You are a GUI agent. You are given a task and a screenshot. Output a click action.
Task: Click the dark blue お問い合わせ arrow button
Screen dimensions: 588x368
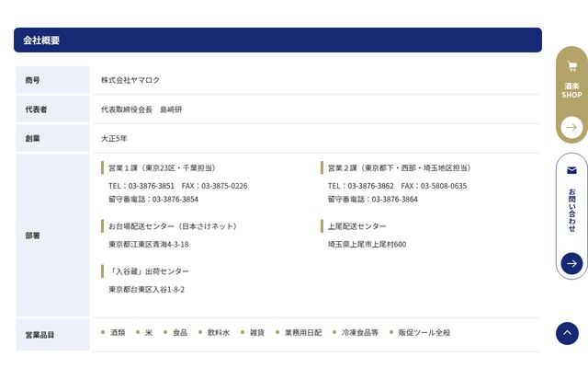tap(571, 264)
